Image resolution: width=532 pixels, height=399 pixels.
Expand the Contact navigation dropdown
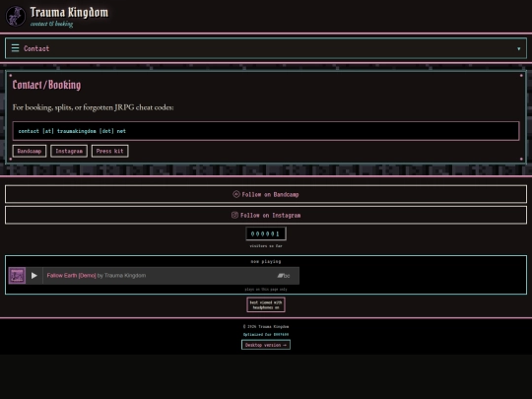pos(266,48)
